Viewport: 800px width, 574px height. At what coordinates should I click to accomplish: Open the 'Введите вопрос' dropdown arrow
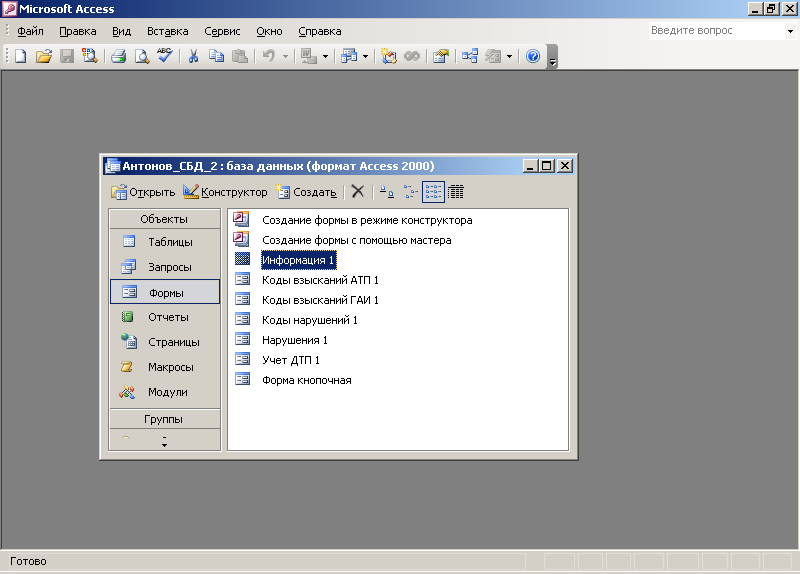pyautogui.click(x=790, y=31)
